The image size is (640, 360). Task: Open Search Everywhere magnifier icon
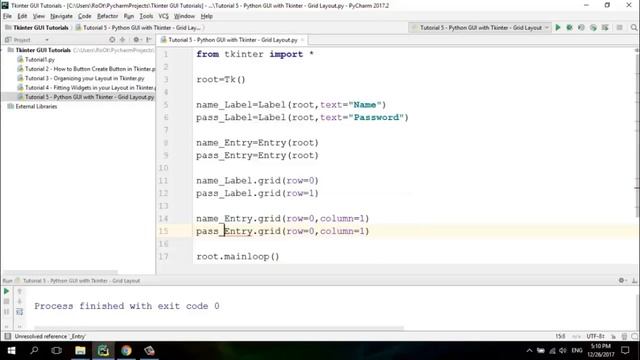click(633, 28)
